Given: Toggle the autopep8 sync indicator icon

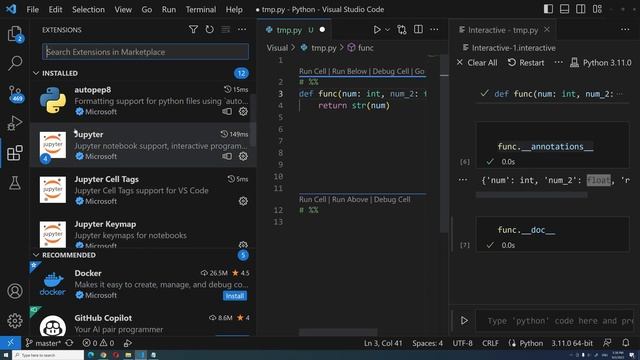Looking at the screenshot, I should pyautogui.click(x=227, y=111).
